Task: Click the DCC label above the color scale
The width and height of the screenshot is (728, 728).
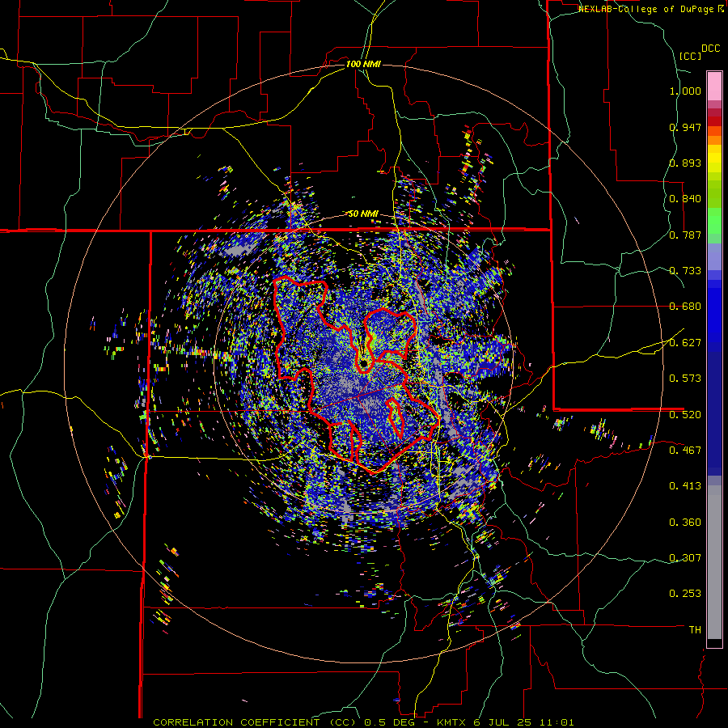Action: (710, 49)
